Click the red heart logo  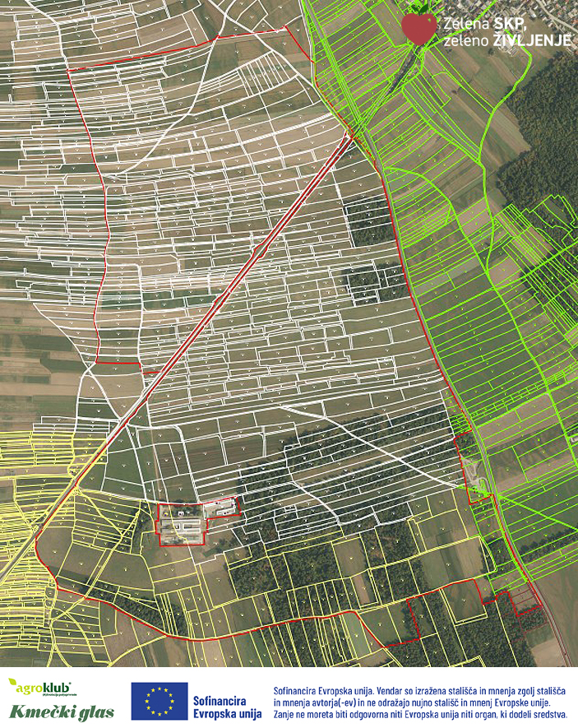click(419, 26)
